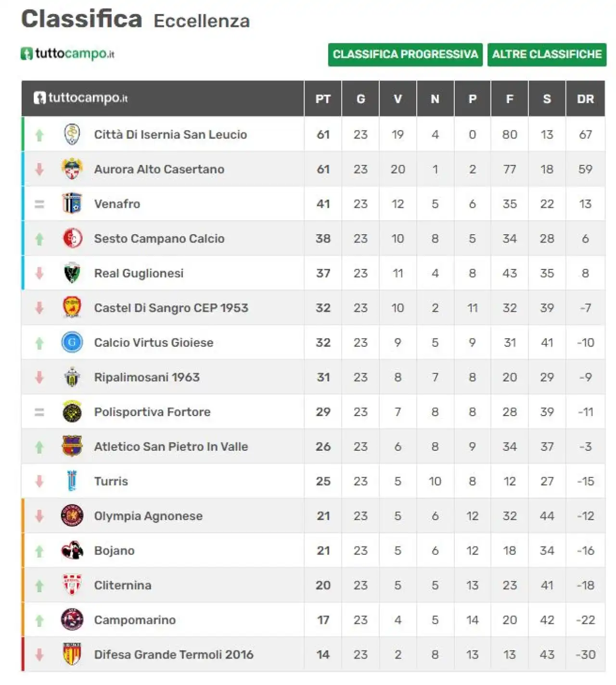Click the Calcio Virtus Gioiese blue badge
616x685 pixels.
pos(72,342)
